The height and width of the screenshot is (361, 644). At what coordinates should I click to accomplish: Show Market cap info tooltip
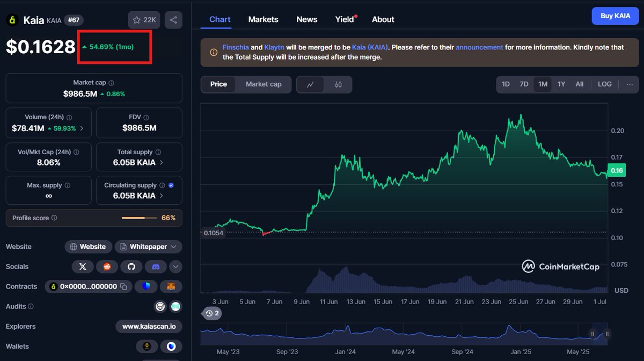(x=111, y=83)
